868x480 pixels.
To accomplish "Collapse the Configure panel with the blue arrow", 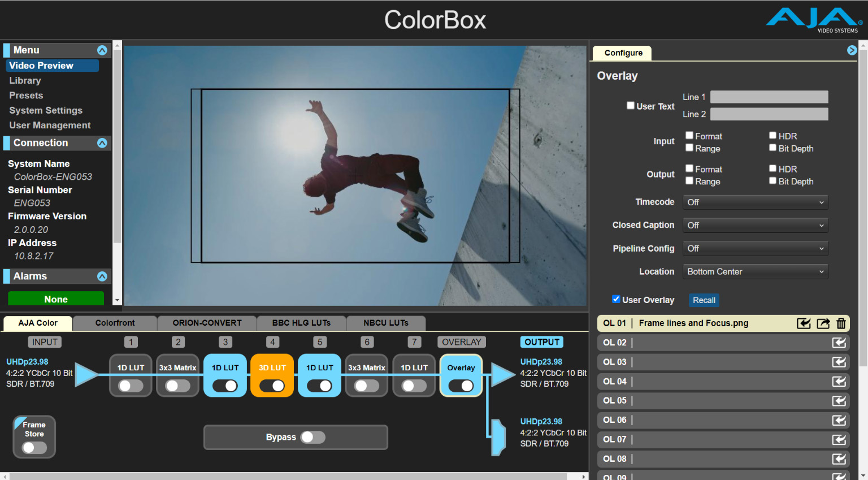I will [852, 50].
